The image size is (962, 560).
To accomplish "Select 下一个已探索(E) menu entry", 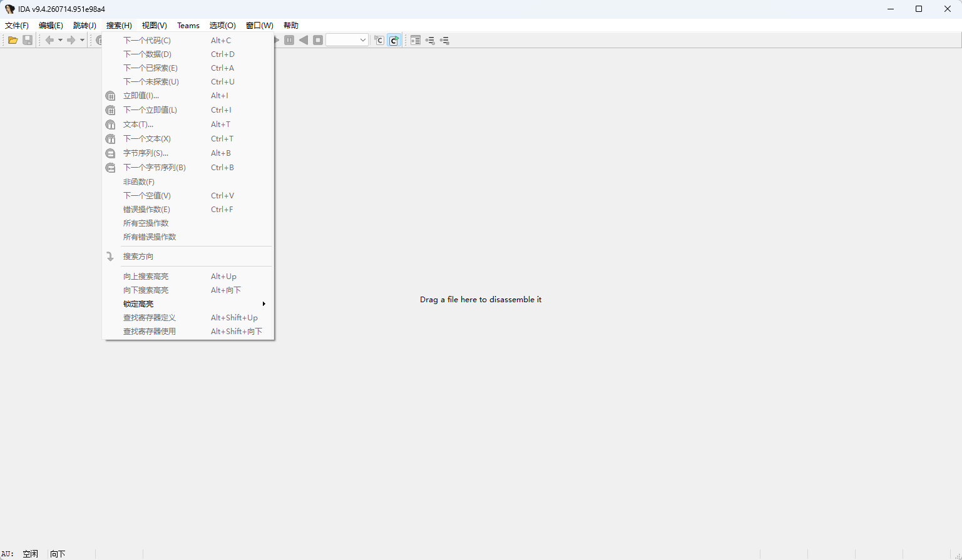I will [x=188, y=68].
